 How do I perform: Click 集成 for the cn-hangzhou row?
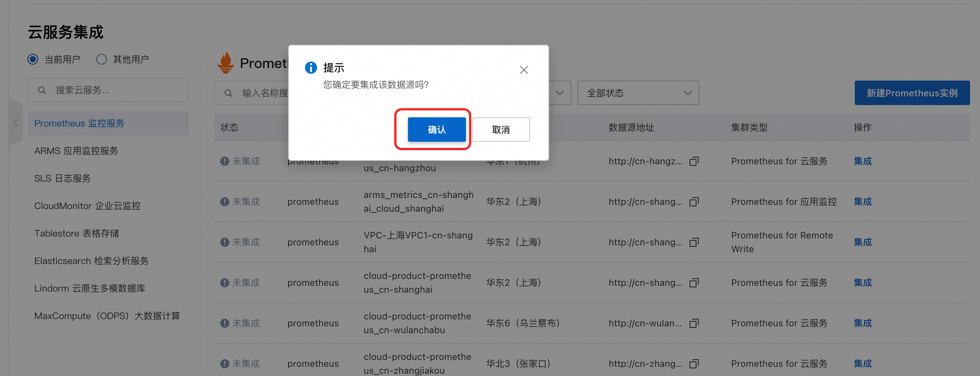coord(863,161)
